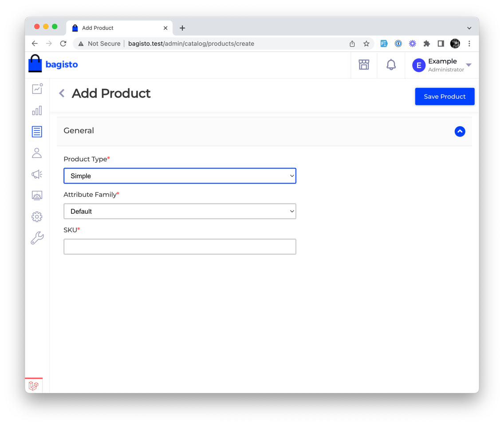Viewport: 504px width, 426px height.
Task: Open the Chrome three-dot menu
Action: coord(469,44)
